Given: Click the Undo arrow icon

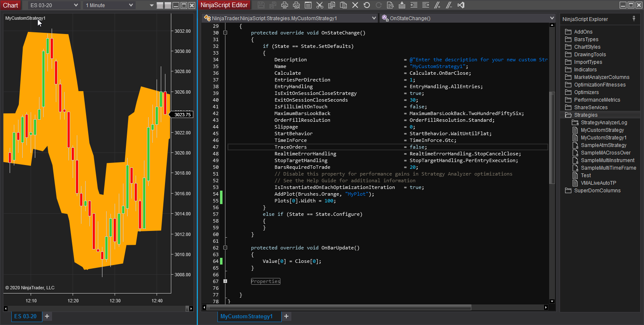Looking at the screenshot, I should coord(367,5).
